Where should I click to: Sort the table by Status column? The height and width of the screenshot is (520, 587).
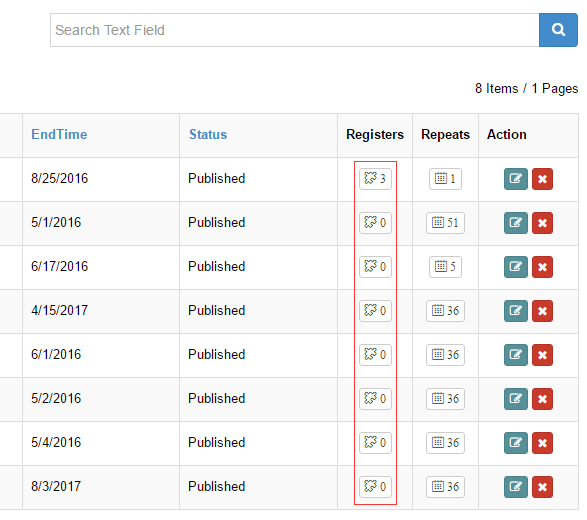pyautogui.click(x=208, y=134)
